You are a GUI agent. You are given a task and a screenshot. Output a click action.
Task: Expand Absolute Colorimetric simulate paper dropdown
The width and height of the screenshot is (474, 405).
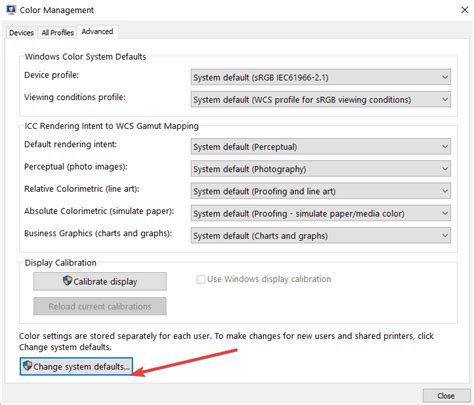(x=321, y=213)
